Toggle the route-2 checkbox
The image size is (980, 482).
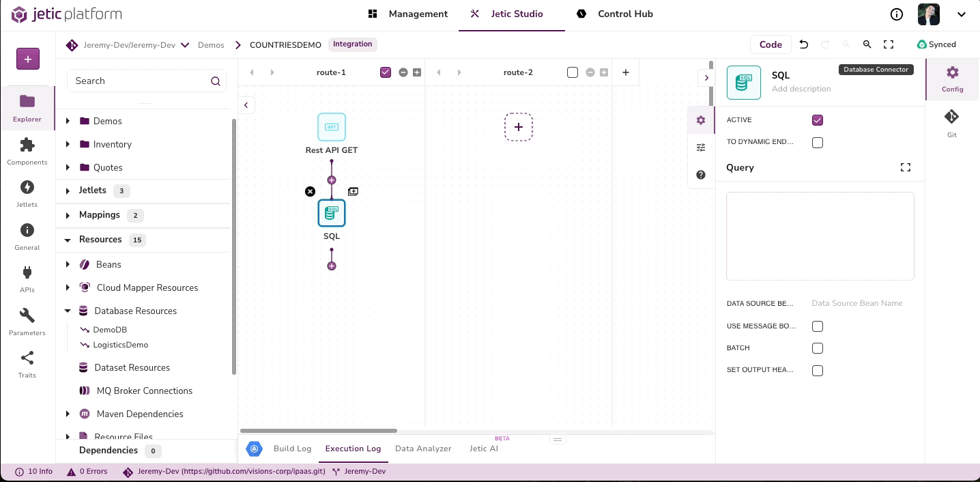tap(573, 72)
